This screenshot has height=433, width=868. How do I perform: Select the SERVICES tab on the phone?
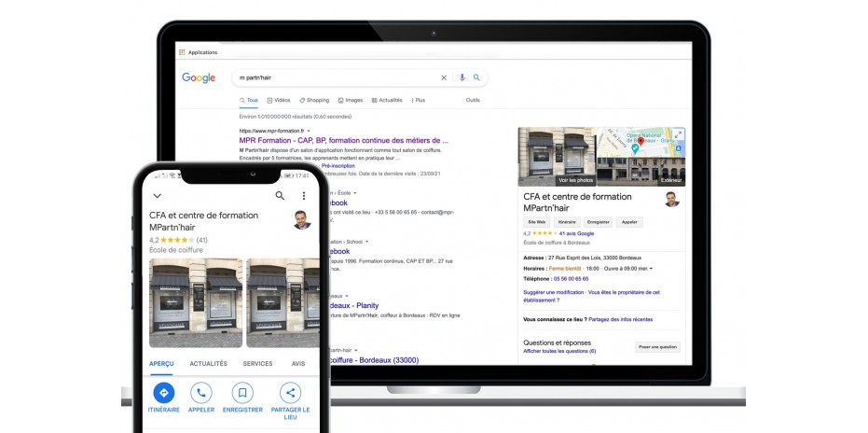258,364
